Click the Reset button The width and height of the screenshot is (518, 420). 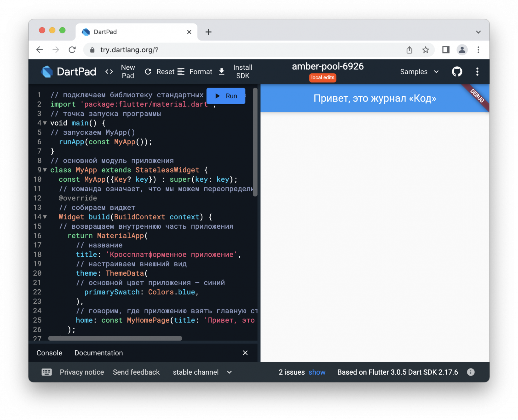(x=160, y=72)
